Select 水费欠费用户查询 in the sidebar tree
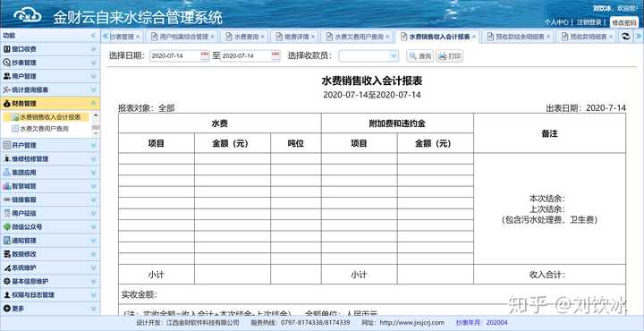 tap(44, 129)
